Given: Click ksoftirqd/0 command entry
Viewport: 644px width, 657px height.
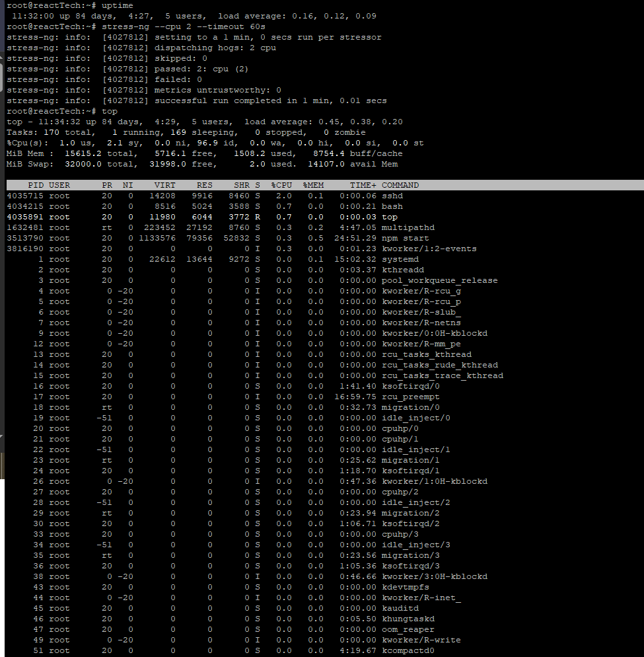Looking at the screenshot, I should 411,386.
